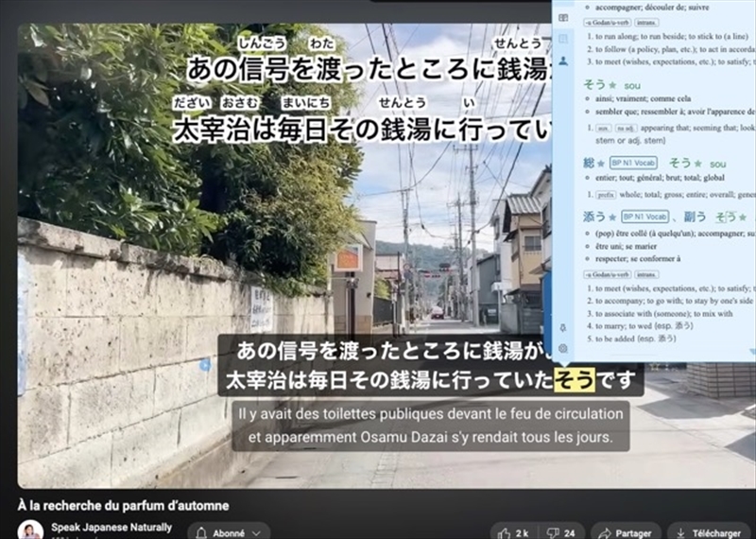Click the Partager share button

pos(625,532)
